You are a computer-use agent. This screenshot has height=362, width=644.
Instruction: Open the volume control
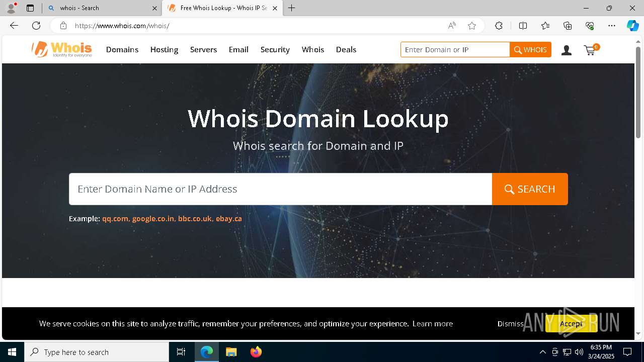[579, 352]
